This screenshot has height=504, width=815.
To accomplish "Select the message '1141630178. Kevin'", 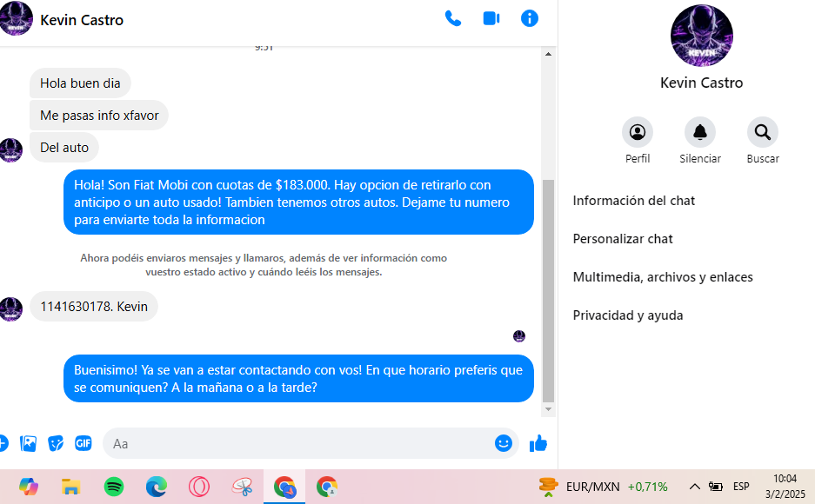I will (x=94, y=307).
